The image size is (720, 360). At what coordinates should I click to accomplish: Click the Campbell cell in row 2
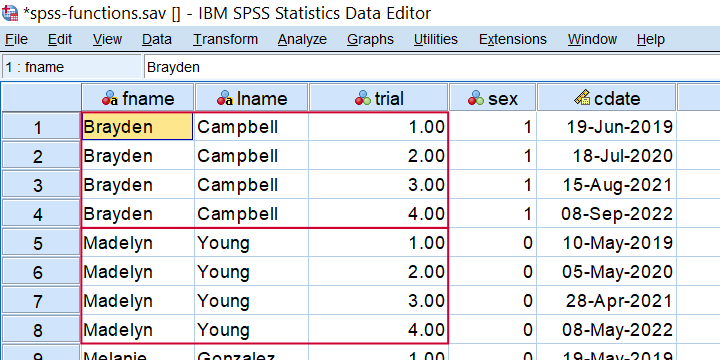coord(251,156)
